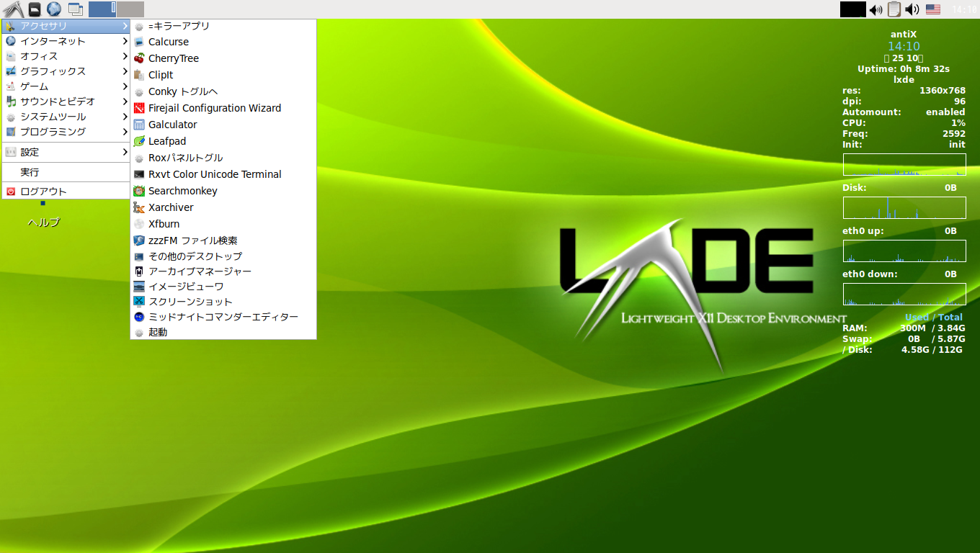980x553 pixels.
Task: Click the iconify all windows panel icon
Action: tap(75, 9)
